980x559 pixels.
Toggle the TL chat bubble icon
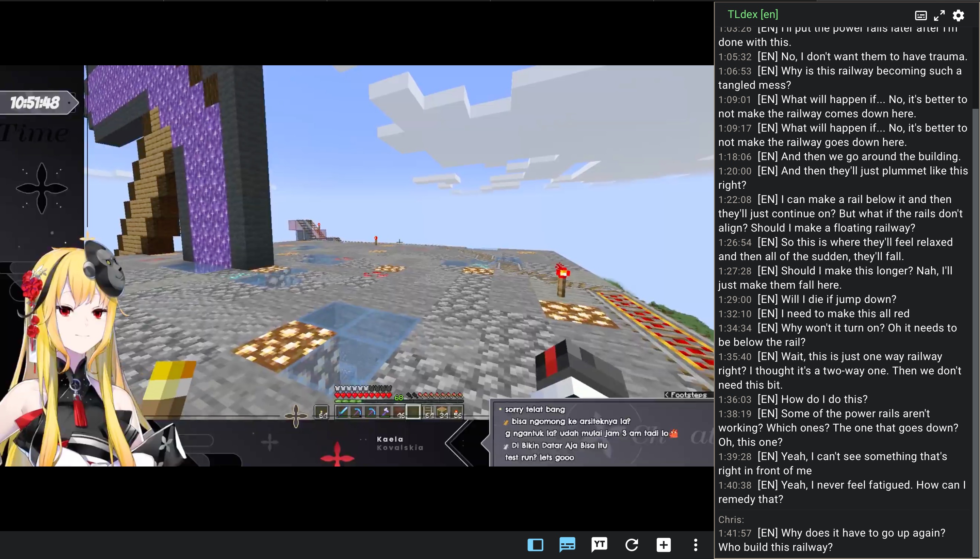tap(567, 545)
